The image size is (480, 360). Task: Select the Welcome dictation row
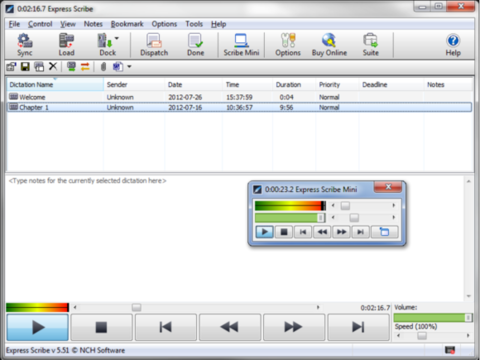click(239, 97)
